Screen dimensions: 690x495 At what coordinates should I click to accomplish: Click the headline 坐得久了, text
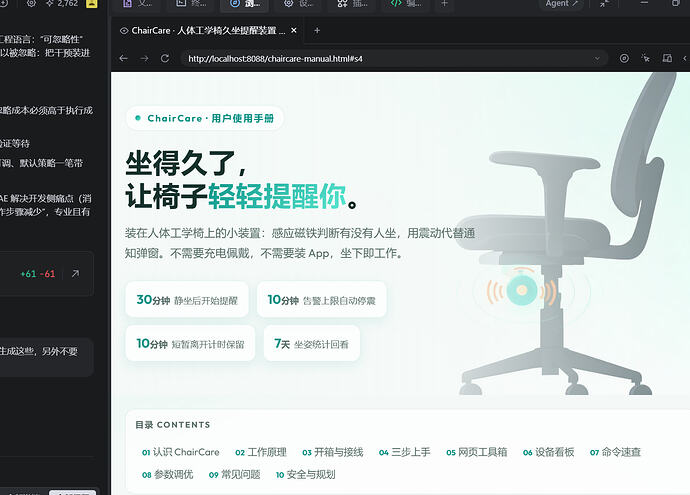[x=186, y=164]
